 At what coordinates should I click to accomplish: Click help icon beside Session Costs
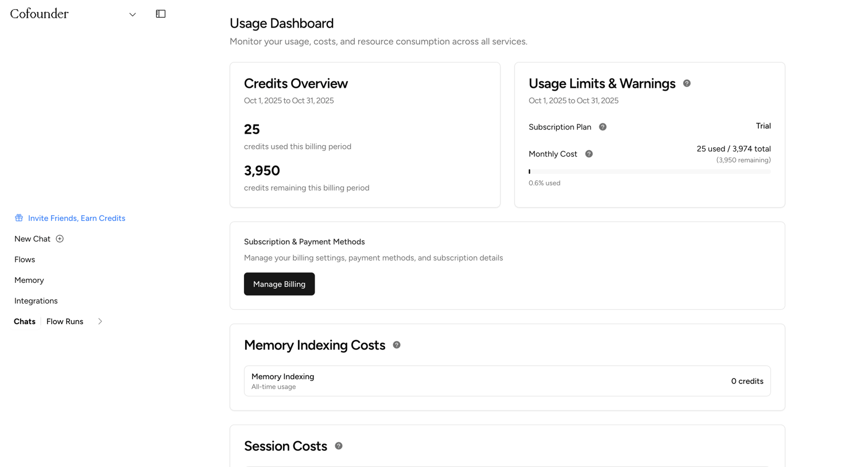click(x=339, y=446)
